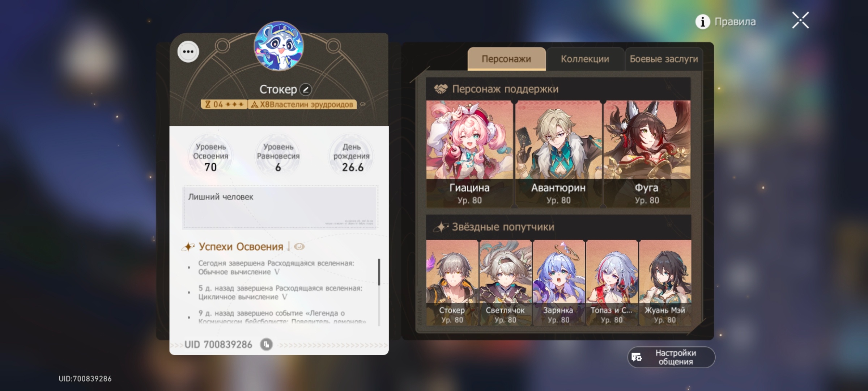Click the Настройки общения settings icon
The height and width of the screenshot is (391, 868).
[637, 357]
